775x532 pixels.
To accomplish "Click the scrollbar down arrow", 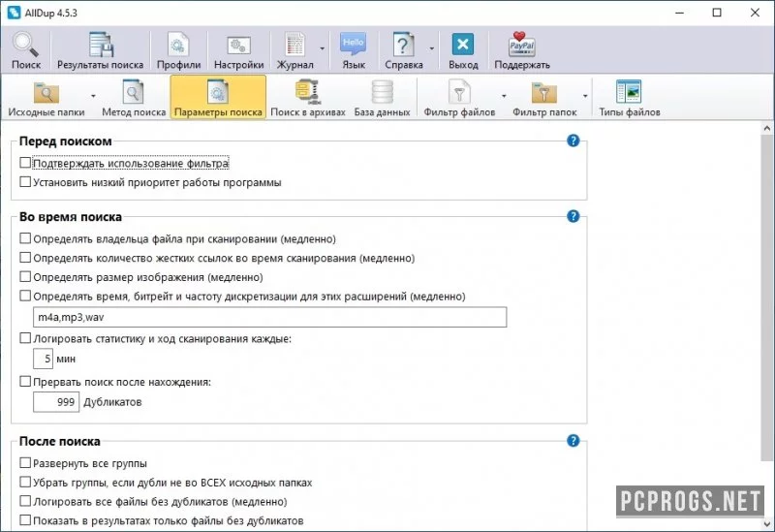I will [767, 523].
